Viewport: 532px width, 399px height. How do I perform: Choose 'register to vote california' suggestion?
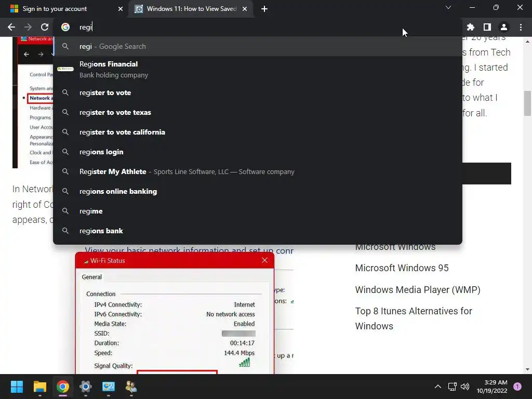258,132
